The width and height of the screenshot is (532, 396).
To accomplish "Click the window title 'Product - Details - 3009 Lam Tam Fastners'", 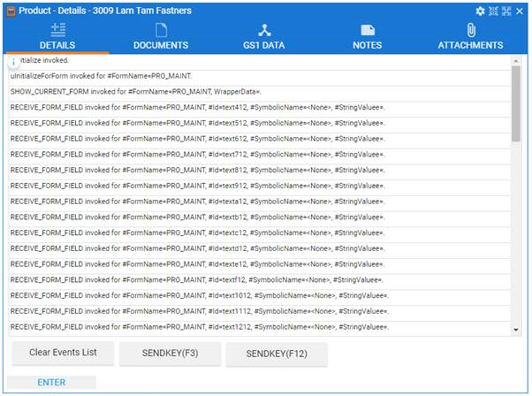I will pyautogui.click(x=105, y=11).
